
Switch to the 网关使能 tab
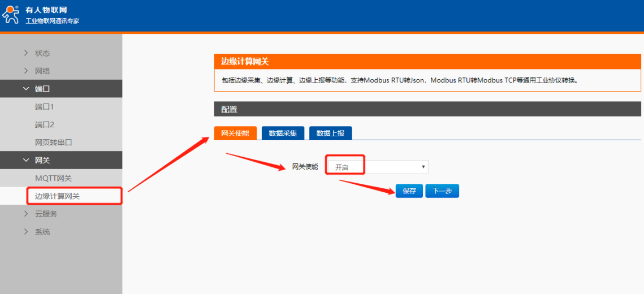[x=235, y=133]
